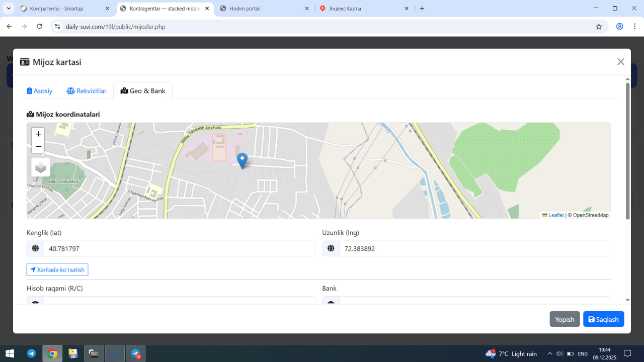Screen dimensions: 644x362
Task: Open the Rekvizitlar tab
Action: 87,91
